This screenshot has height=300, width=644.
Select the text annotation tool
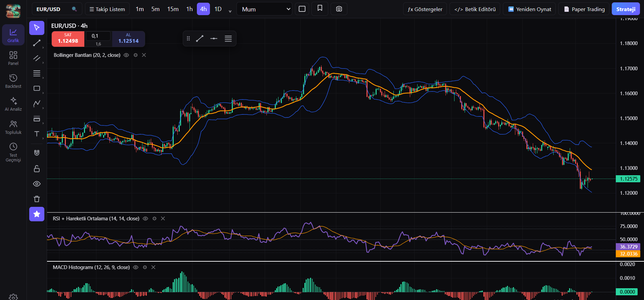coord(37,134)
